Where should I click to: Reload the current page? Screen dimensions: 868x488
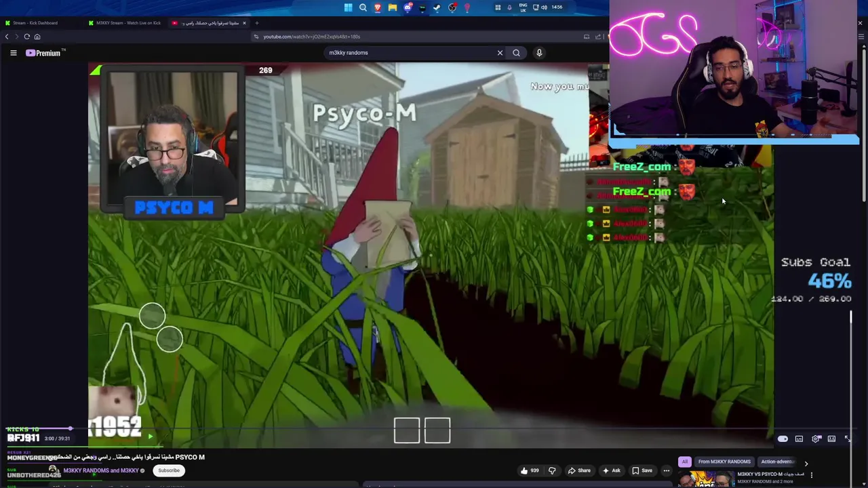click(27, 37)
